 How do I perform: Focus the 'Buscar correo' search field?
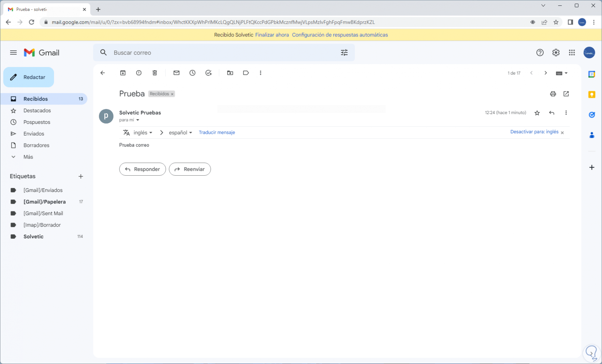click(224, 53)
